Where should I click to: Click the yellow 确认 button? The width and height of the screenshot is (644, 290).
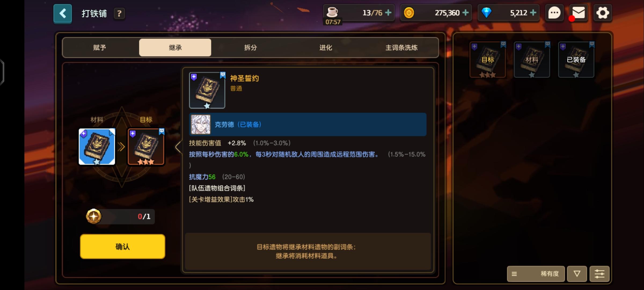coord(123,247)
